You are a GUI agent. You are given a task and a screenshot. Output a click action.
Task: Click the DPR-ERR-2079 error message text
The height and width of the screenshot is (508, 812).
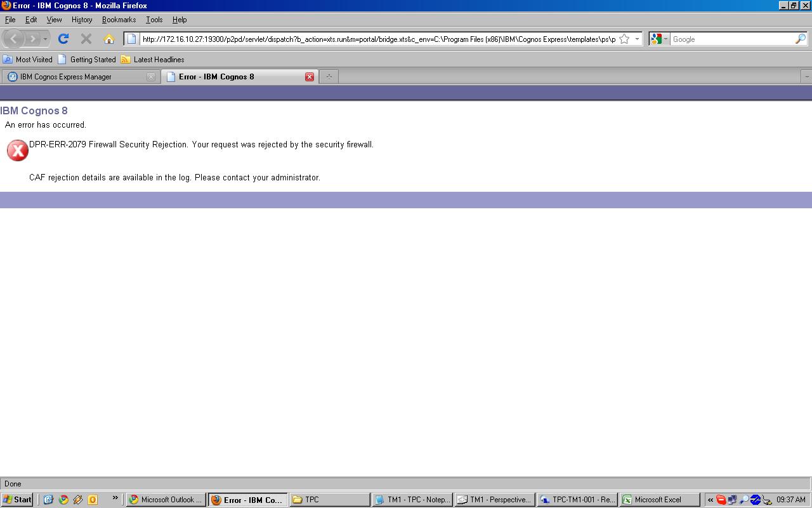click(201, 145)
